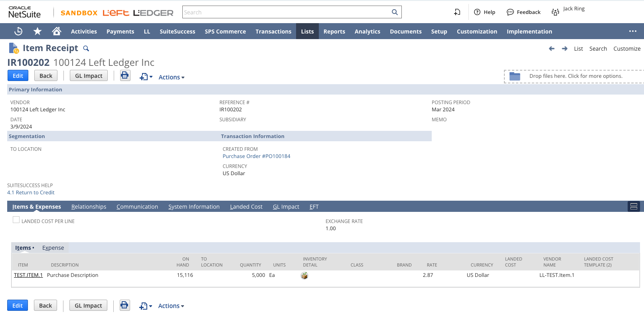The height and width of the screenshot is (316, 644).
Task: Open the Implementation menu
Action: click(529, 31)
